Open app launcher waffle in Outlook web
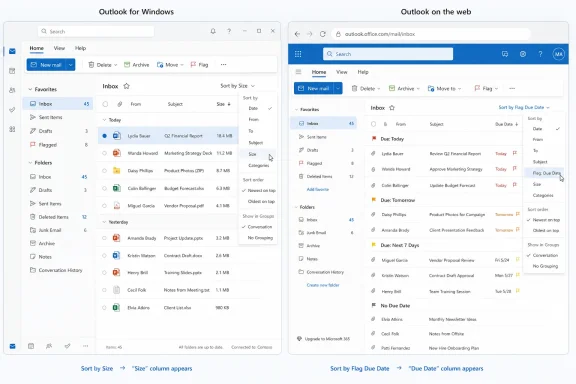576x384 pixels. click(x=298, y=54)
